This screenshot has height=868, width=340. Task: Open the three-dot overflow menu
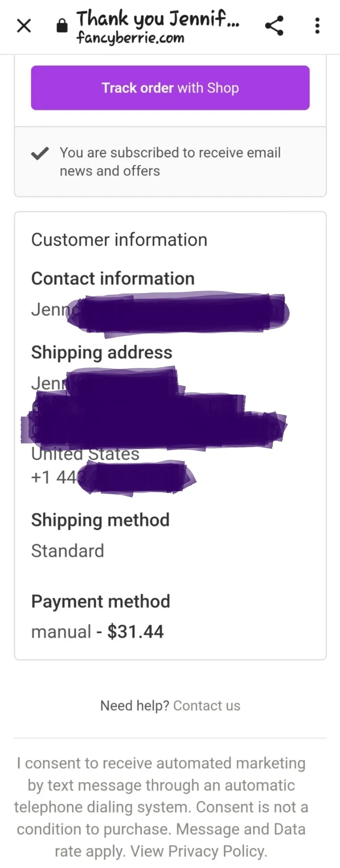point(317,26)
